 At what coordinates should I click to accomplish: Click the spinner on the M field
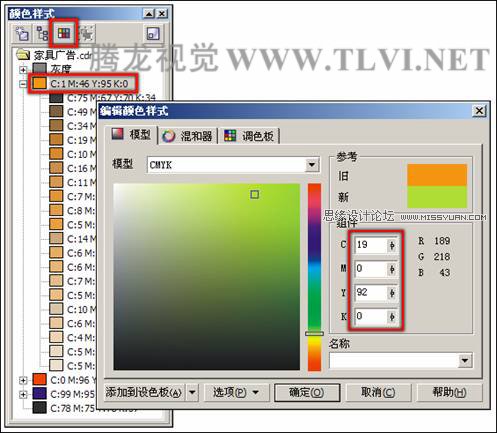tap(392, 269)
